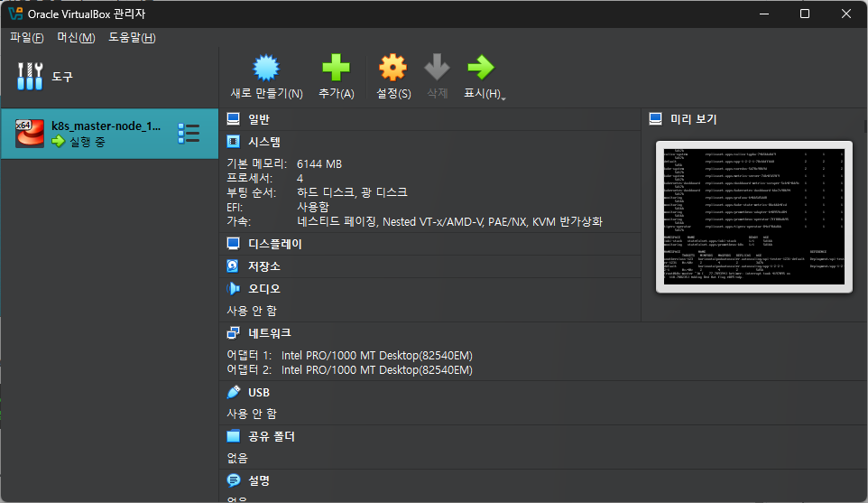Open the 도움말(H) menu

[x=132, y=38]
